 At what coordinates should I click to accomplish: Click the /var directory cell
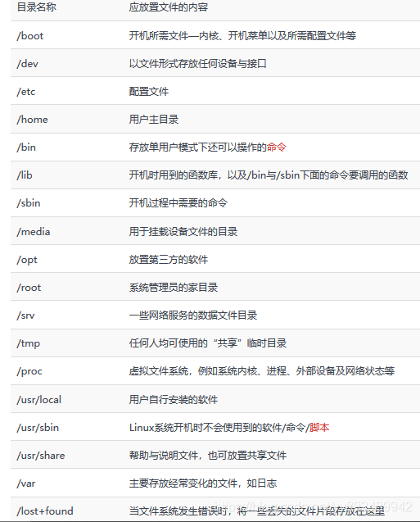tap(26, 483)
